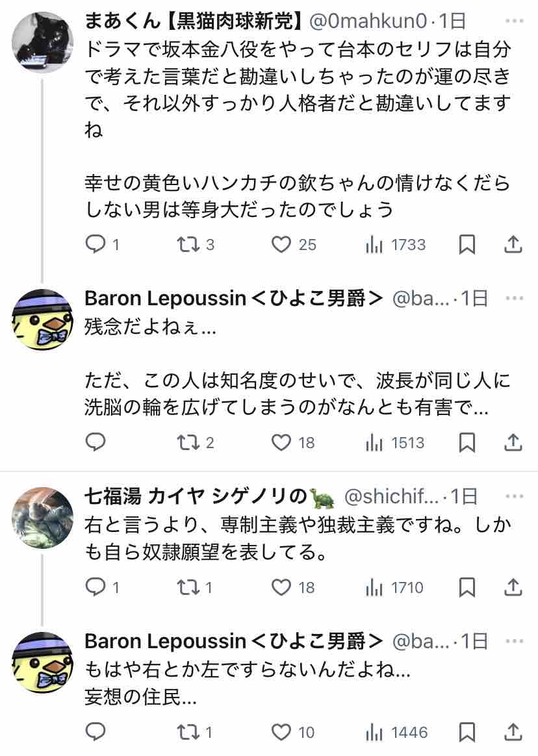Like the tweet with 25 likes
The height and width of the screenshot is (756, 538).
281,244
